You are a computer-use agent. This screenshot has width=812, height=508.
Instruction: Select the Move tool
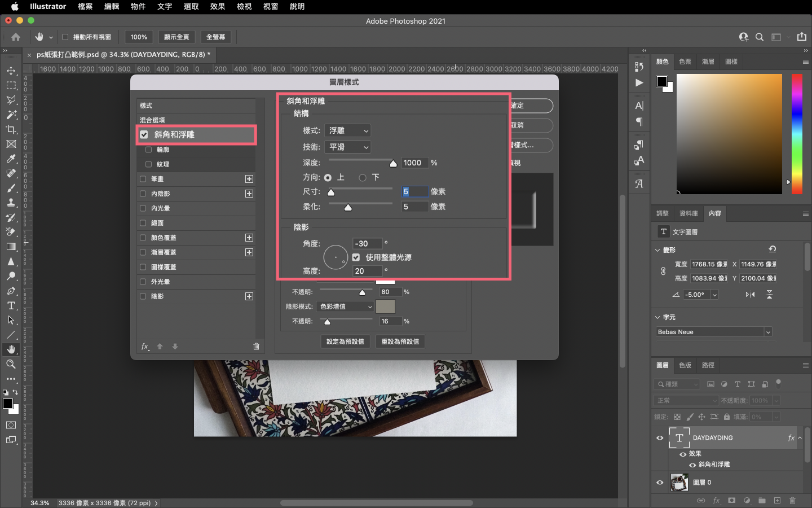click(x=11, y=71)
